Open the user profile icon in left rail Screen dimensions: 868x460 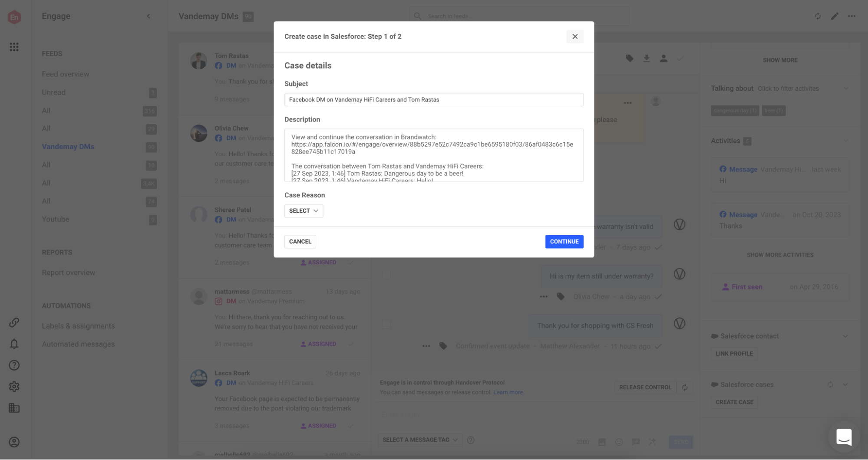pyautogui.click(x=14, y=442)
